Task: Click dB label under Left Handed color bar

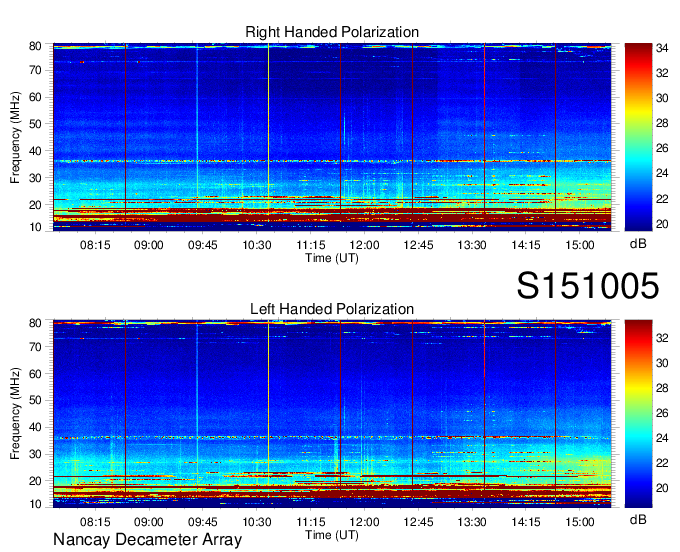Action: pos(638,520)
